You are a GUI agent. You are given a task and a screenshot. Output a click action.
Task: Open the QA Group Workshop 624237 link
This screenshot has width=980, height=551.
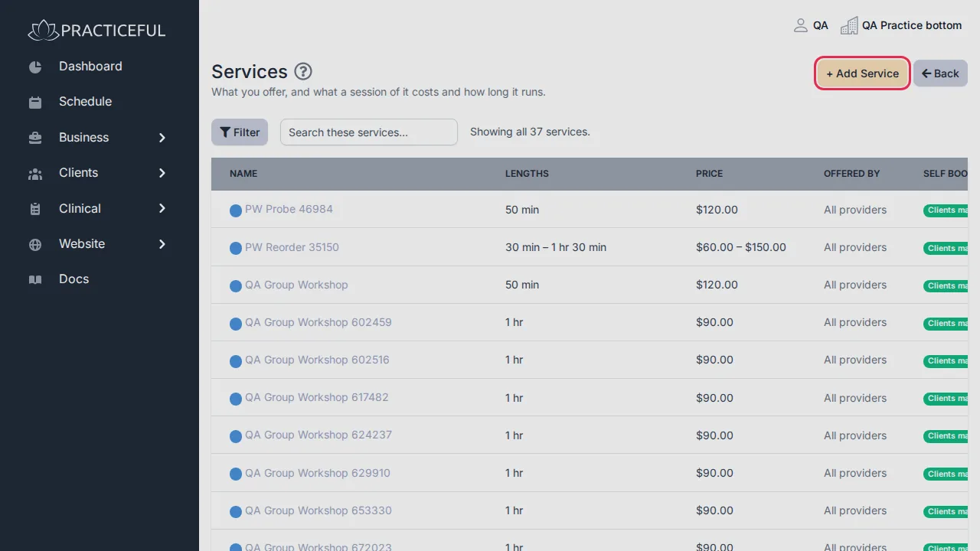click(318, 435)
